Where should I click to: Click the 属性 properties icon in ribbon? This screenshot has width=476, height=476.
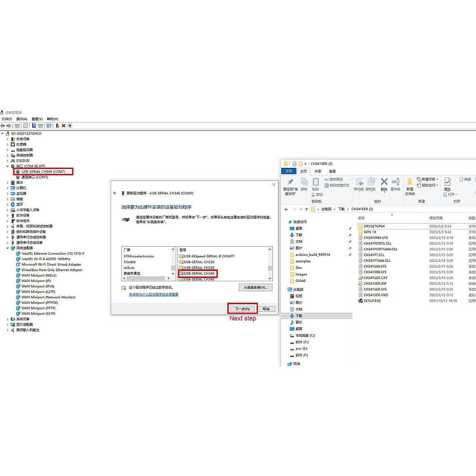click(447, 184)
